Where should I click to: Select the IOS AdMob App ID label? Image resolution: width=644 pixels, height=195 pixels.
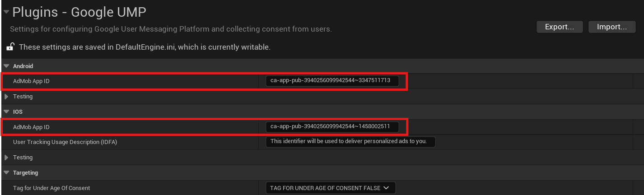click(x=31, y=127)
